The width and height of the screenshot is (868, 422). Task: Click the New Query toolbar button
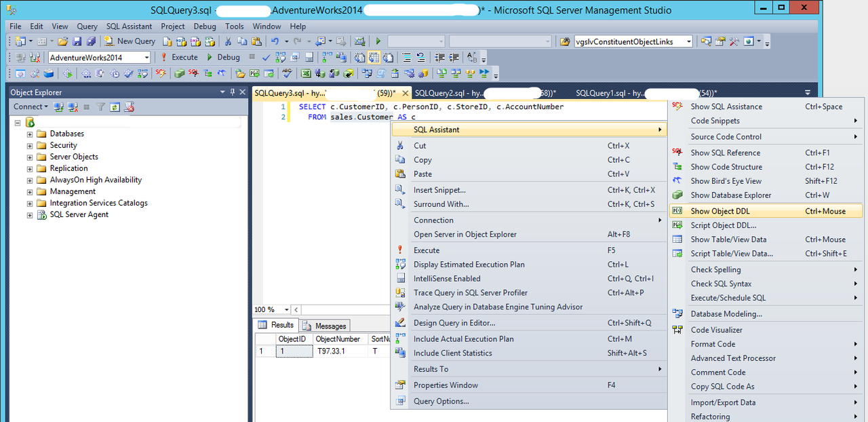point(130,41)
